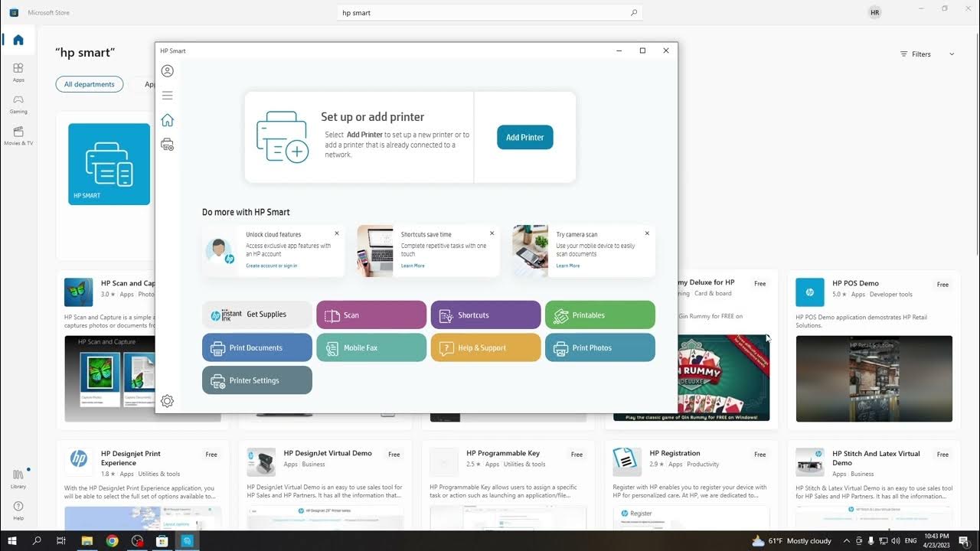Open the HP Smart account profile icon
The width and height of the screenshot is (980, 551).
point(167,71)
